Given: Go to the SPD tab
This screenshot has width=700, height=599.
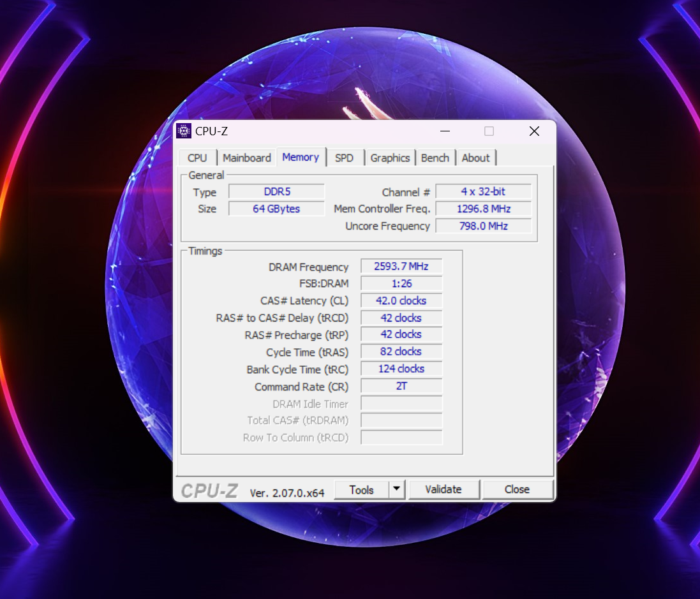Looking at the screenshot, I should click(x=344, y=158).
